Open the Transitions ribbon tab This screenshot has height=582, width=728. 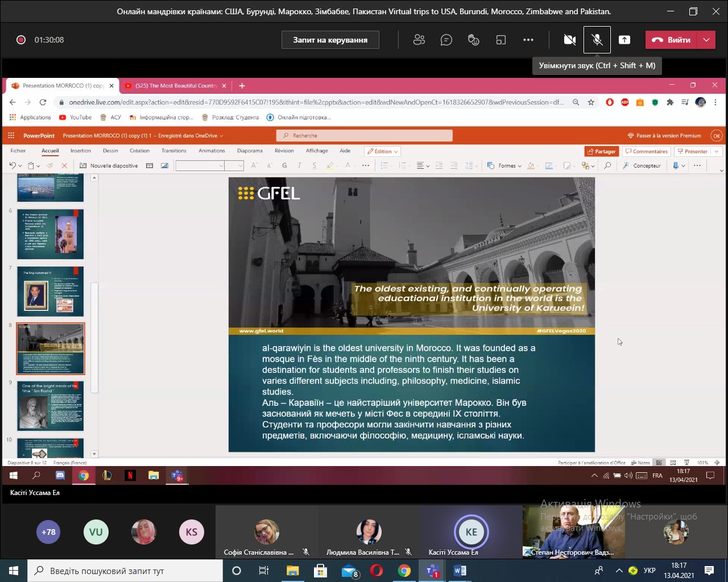[173, 151]
